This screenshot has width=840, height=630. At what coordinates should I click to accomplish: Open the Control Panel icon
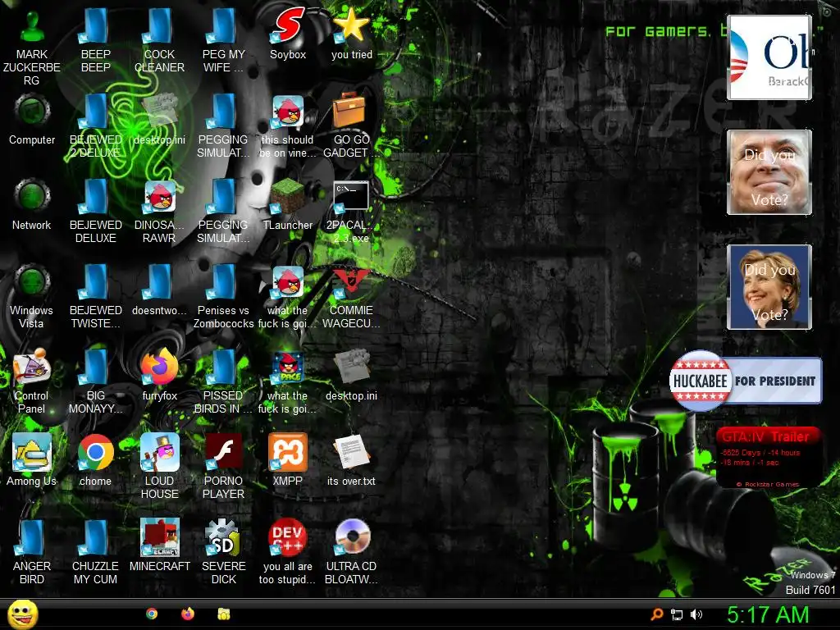32,367
